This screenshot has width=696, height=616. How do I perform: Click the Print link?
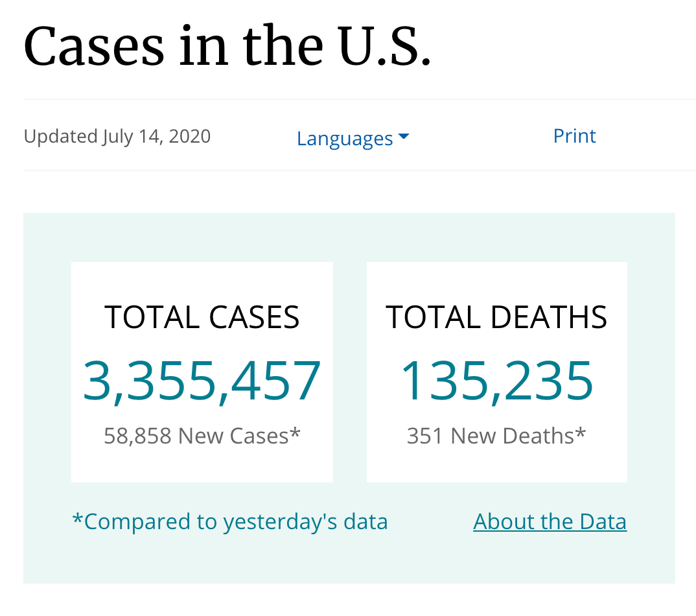[x=574, y=136]
